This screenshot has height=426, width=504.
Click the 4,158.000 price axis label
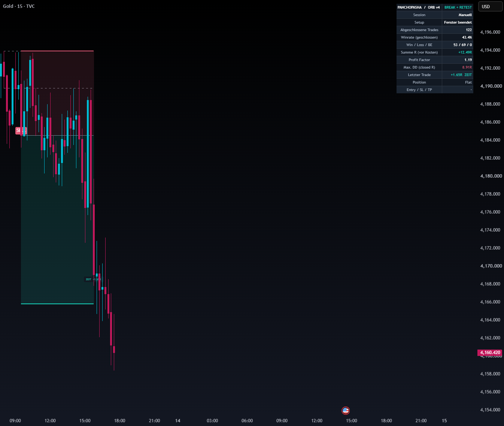(490, 374)
